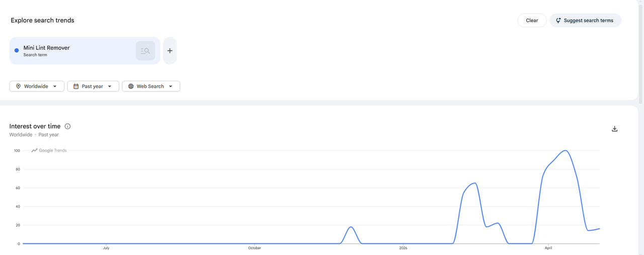Click the search-term lookup icon in chip
Image resolution: width=644 pixels, height=255 pixels.
click(145, 51)
